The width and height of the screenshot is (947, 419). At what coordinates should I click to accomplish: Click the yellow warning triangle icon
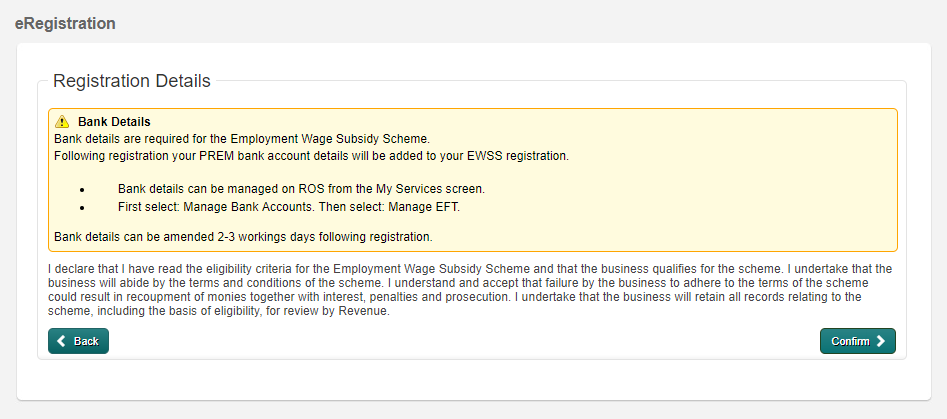click(62, 122)
